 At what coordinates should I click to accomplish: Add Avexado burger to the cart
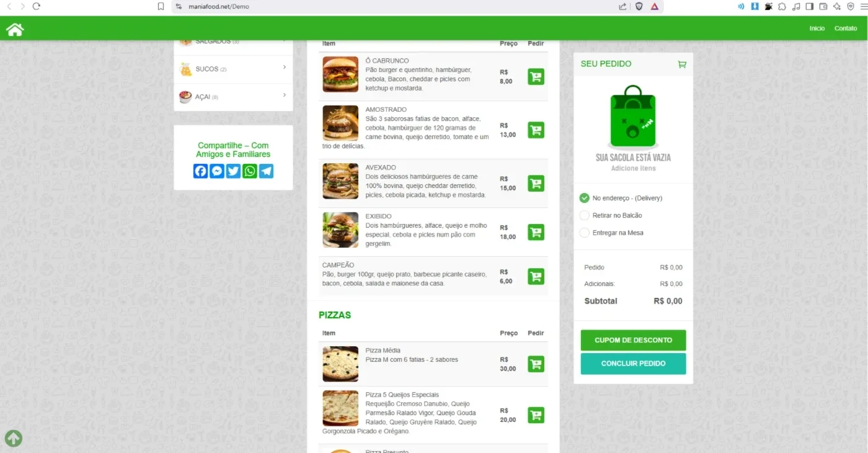click(536, 183)
